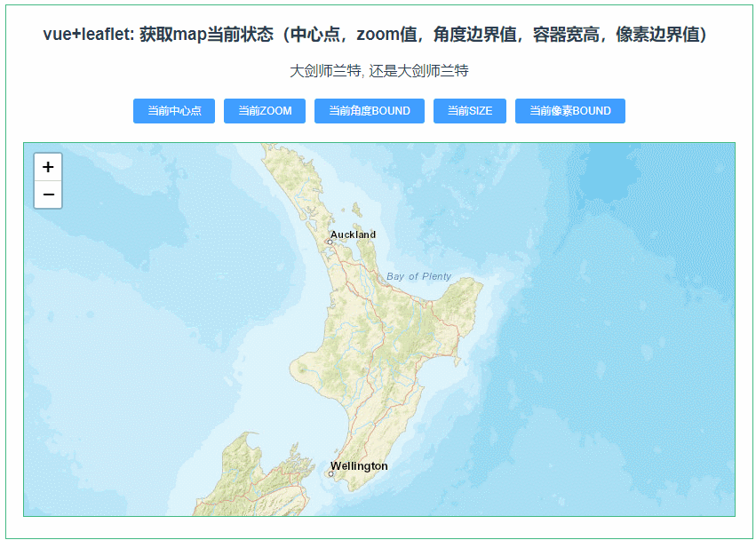This screenshot has height=540, width=756.
Task: Zoom in with the plus button
Action: [48, 167]
